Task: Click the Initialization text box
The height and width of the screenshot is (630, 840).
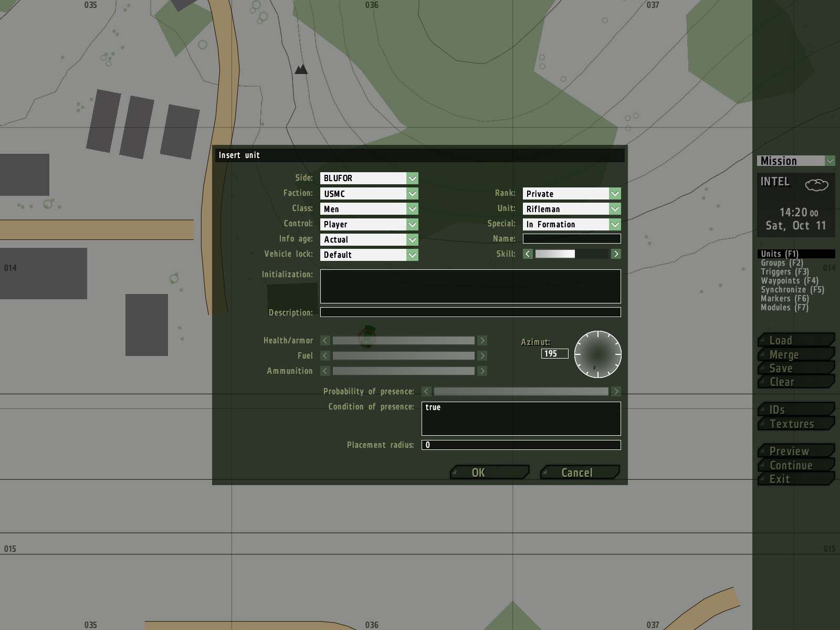Action: point(470,286)
